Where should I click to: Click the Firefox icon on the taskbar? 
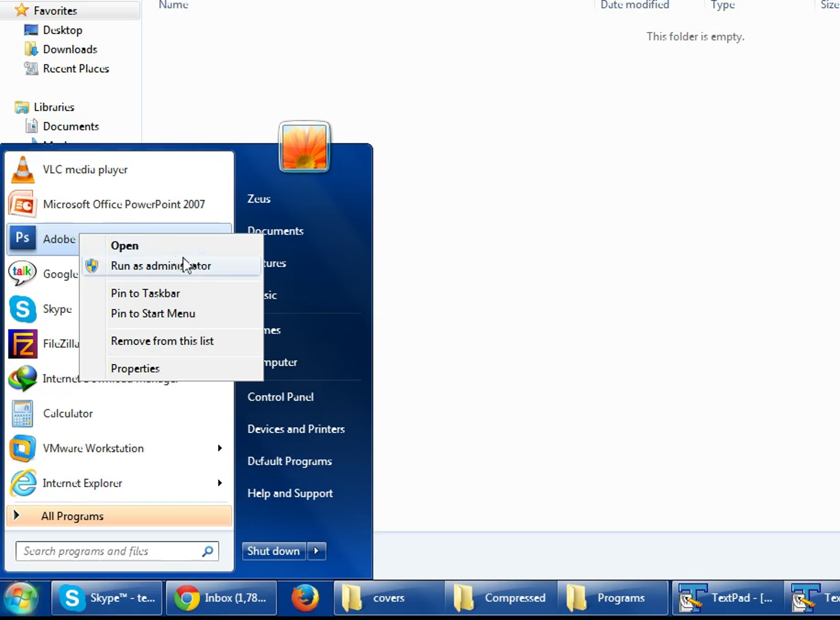304,598
